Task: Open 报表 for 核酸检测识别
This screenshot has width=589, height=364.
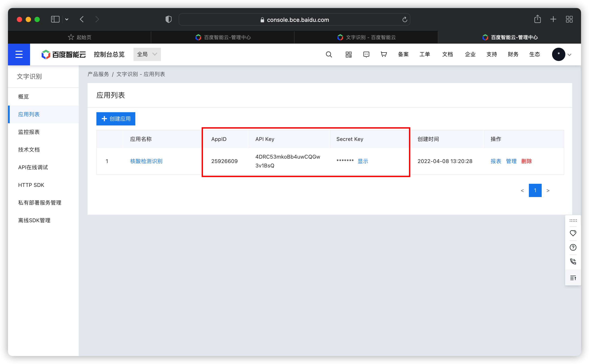Action: (496, 161)
